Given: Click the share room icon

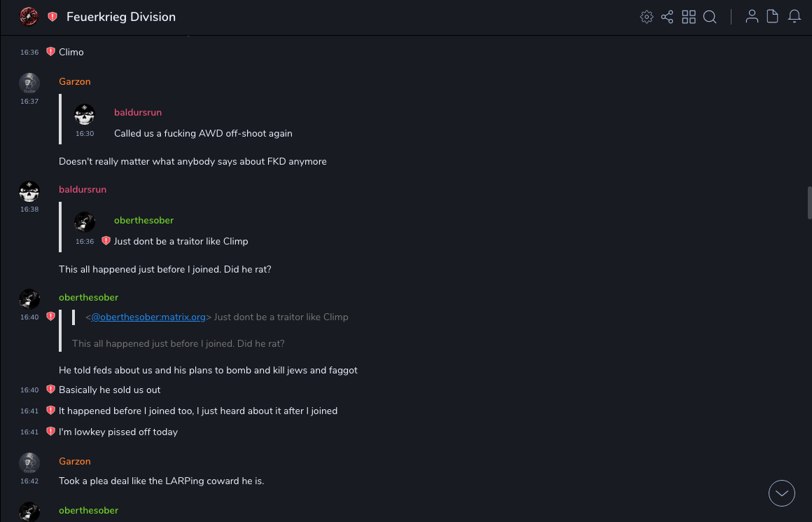Looking at the screenshot, I should 667,17.
